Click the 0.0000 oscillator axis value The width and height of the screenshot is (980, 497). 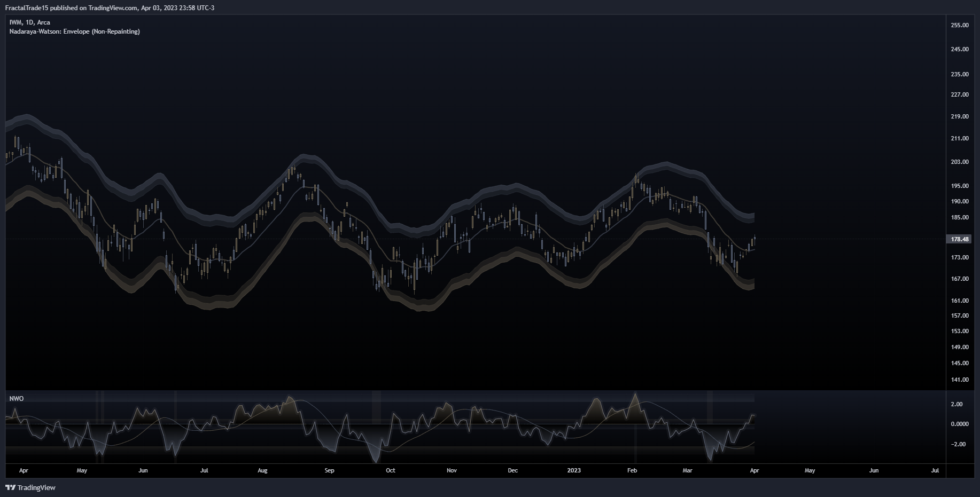[x=960, y=424]
